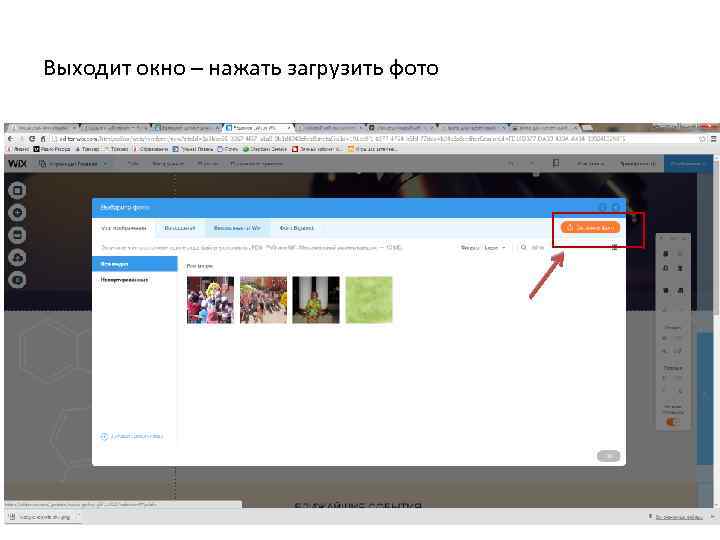Click the orange upload photo button

tap(590, 227)
